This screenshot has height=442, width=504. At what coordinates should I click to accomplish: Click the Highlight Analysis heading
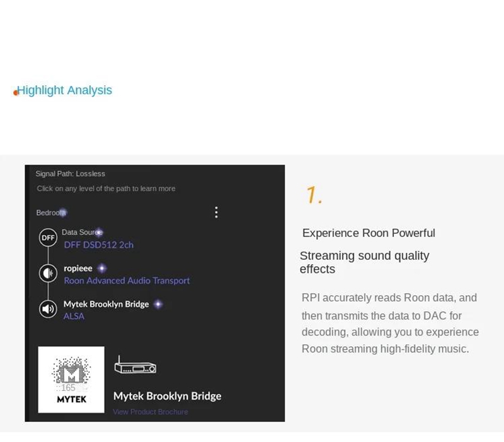coord(64,90)
